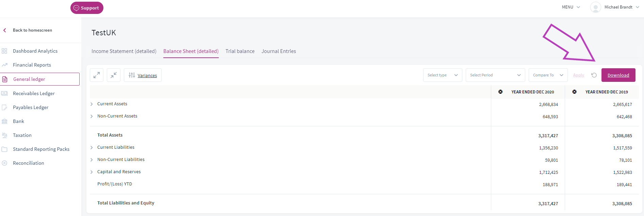Click the Receivables Ledger money icon
This screenshot has height=216, width=644.
coord(4,93)
